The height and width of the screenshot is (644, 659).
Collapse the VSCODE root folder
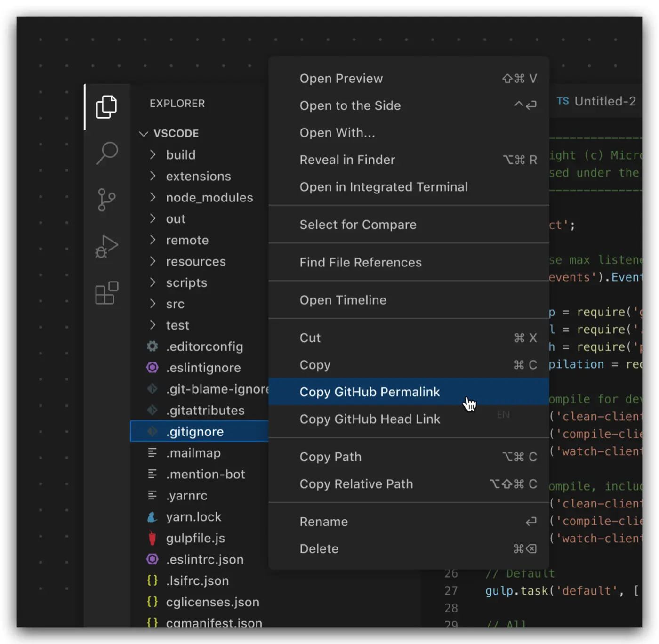pyautogui.click(x=144, y=134)
